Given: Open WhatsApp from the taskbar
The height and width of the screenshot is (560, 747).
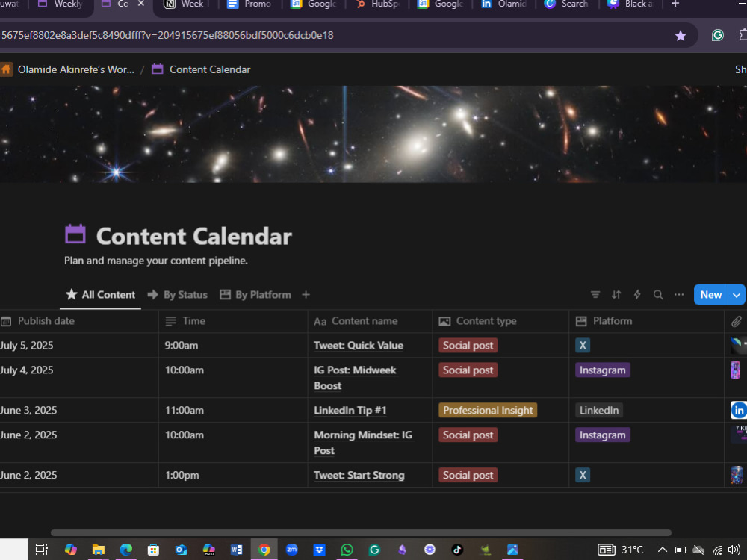Looking at the screenshot, I should [347, 550].
